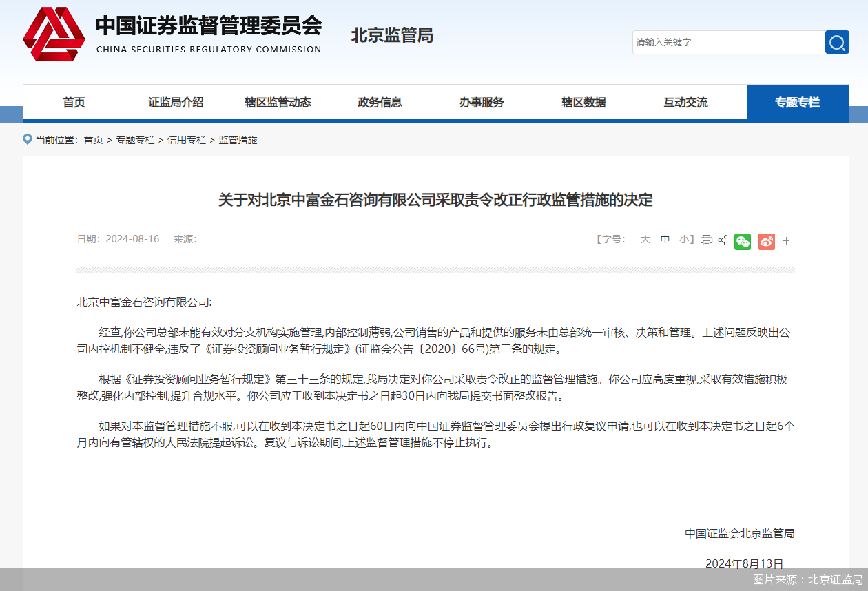The width and height of the screenshot is (868, 591).
Task: Click the CSRC red logo
Action: [54, 34]
